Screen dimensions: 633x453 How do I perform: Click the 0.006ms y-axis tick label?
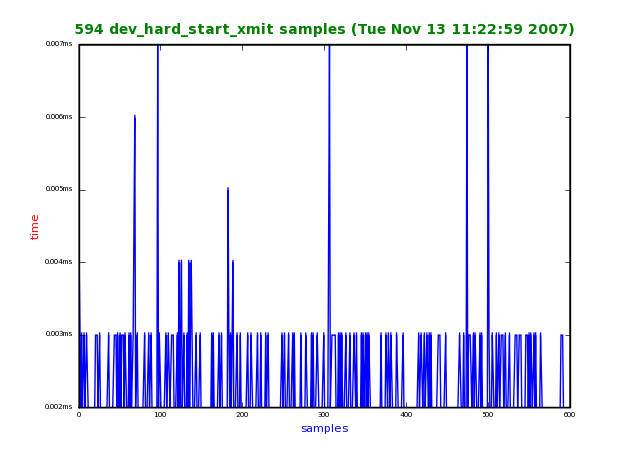59,117
